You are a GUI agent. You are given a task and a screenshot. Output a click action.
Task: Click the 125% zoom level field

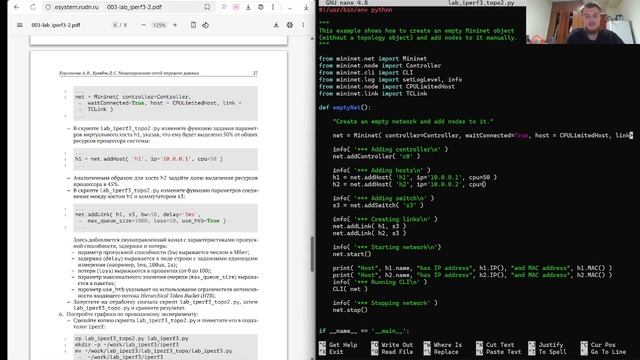click(x=159, y=25)
